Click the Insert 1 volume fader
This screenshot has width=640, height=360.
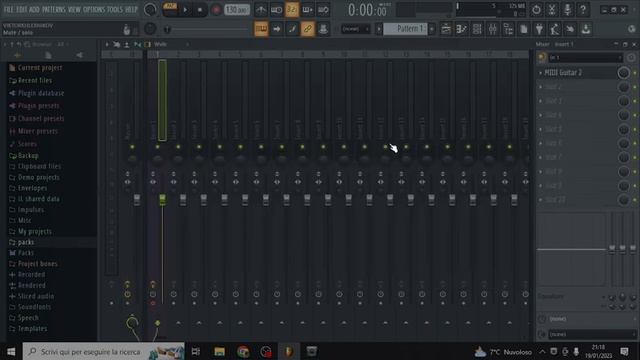pos(162,199)
